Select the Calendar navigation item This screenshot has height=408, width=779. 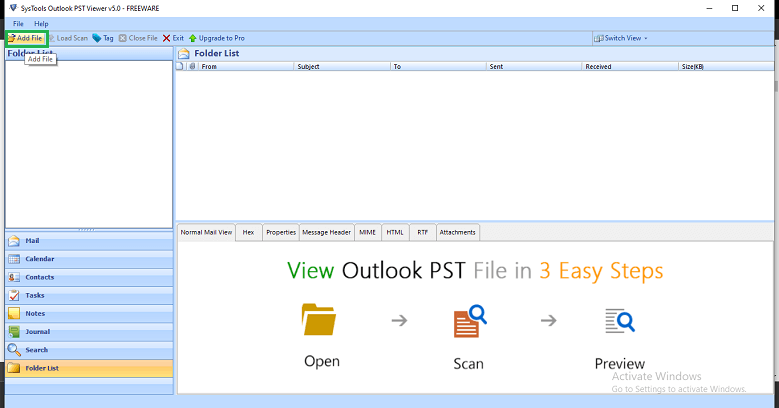pos(89,259)
